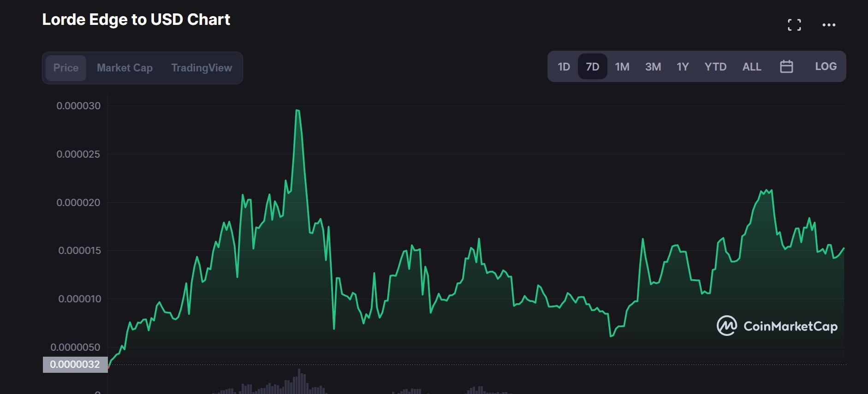The height and width of the screenshot is (394, 868).
Task: Click the CoinMarketCap logo watermark
Action: [x=777, y=326]
